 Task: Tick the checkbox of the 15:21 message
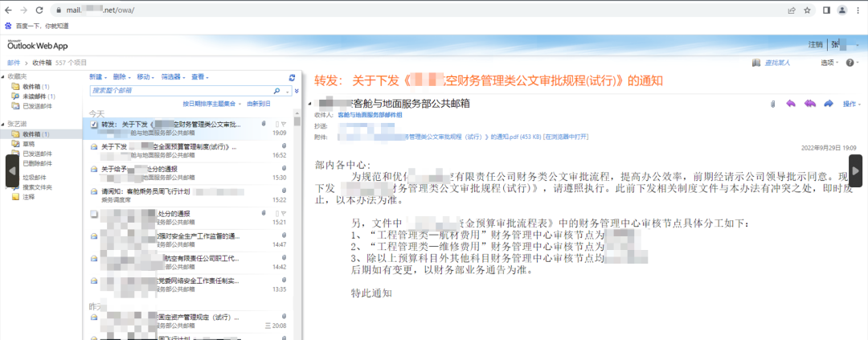click(94, 214)
